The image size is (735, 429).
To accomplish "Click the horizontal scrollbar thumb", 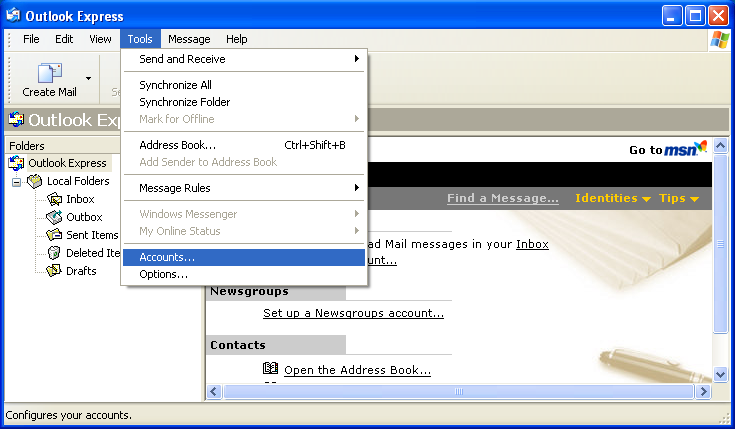I will [458, 391].
